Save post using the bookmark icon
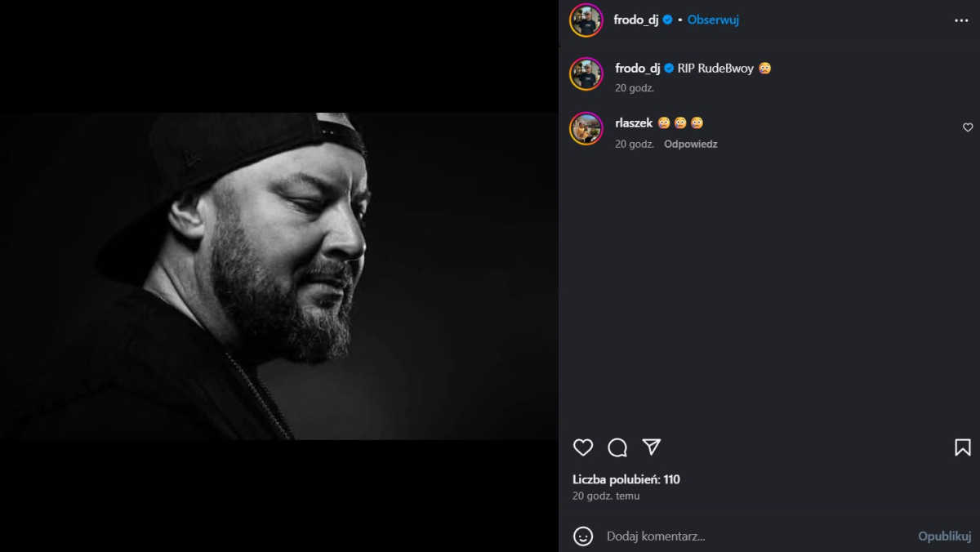This screenshot has height=552, width=980. (x=963, y=447)
